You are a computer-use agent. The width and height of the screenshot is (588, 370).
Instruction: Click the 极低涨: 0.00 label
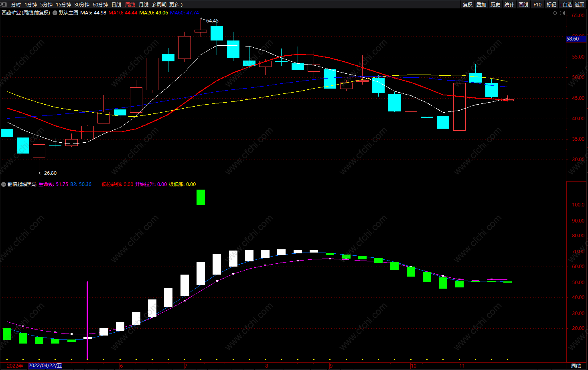(182, 184)
